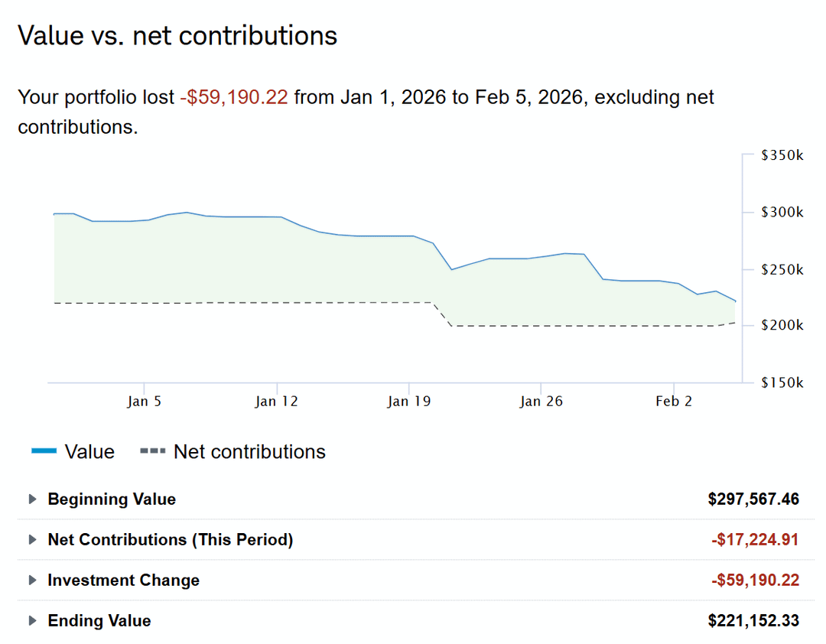This screenshot has height=644, width=826.
Task: Click the -$17,224.91 net contributions amount
Action: [x=755, y=540]
